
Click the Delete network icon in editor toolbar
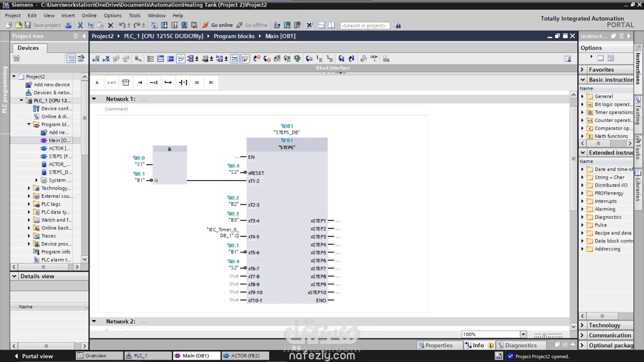(x=106, y=59)
